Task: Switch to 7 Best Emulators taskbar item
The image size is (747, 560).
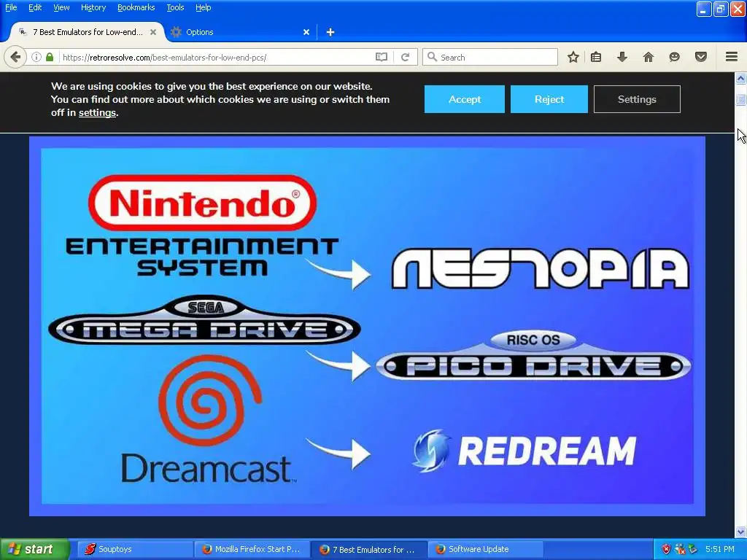Action: [x=368, y=549]
